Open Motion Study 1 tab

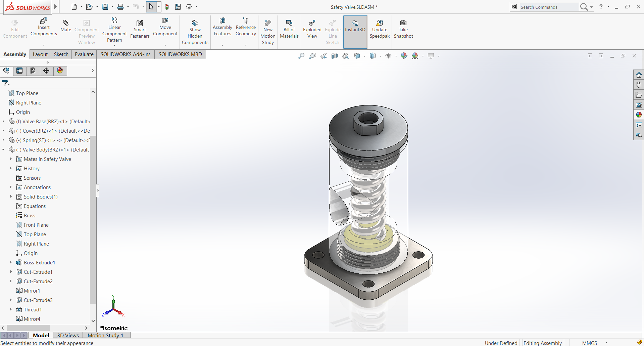coord(105,335)
